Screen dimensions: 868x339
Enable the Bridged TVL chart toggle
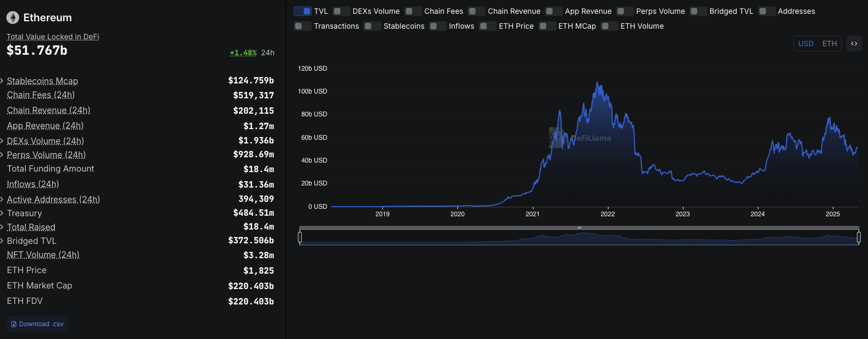(x=698, y=11)
